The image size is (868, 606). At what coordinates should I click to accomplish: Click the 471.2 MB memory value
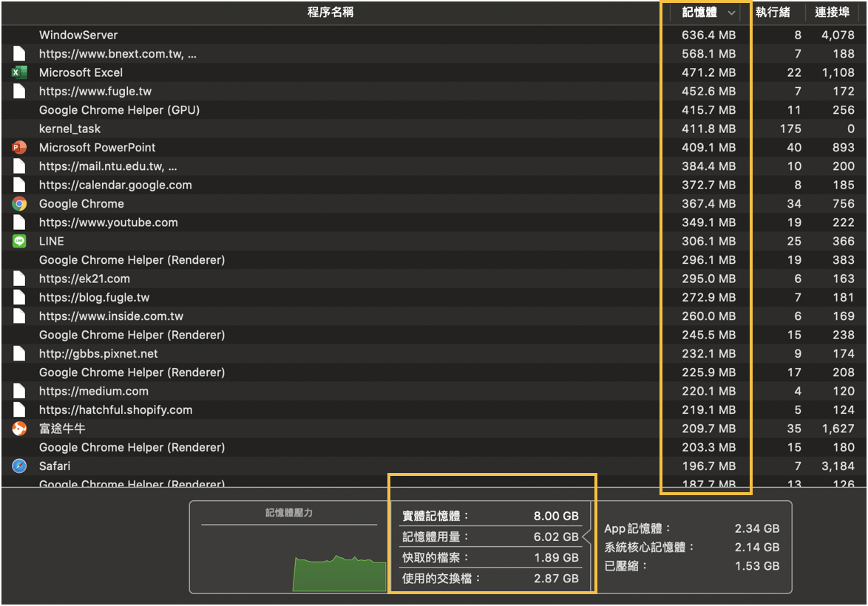[708, 72]
